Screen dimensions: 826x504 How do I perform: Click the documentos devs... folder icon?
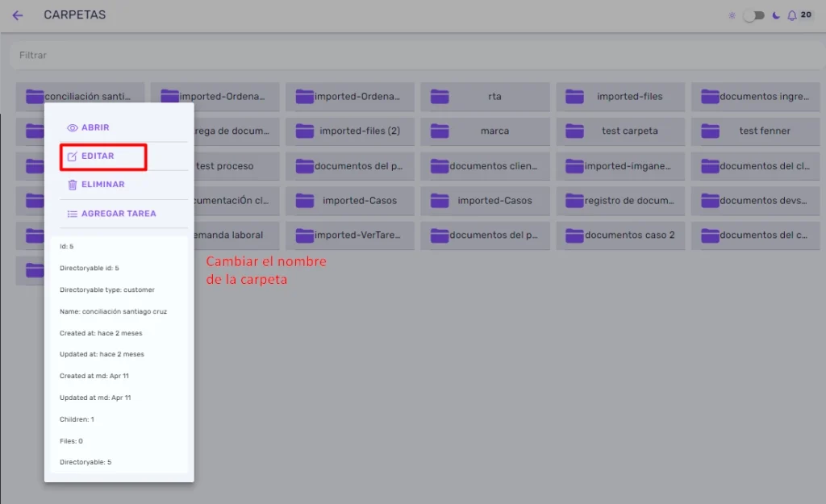(x=710, y=201)
